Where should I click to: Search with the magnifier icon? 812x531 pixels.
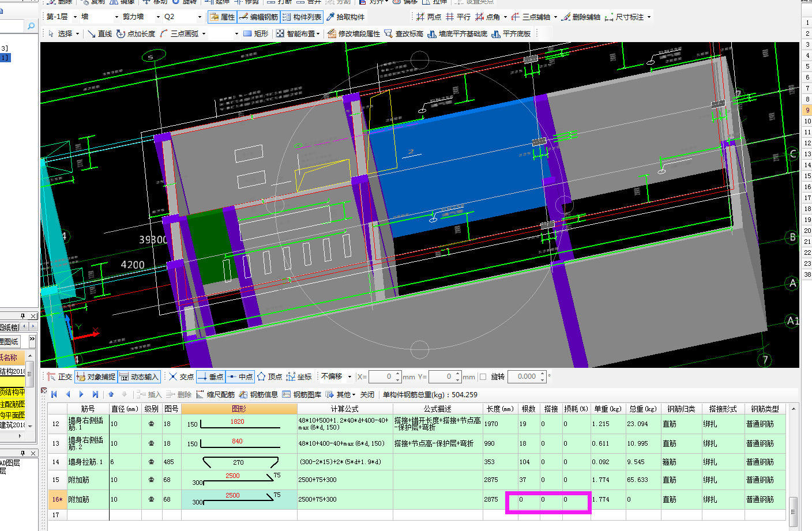[x=31, y=26]
